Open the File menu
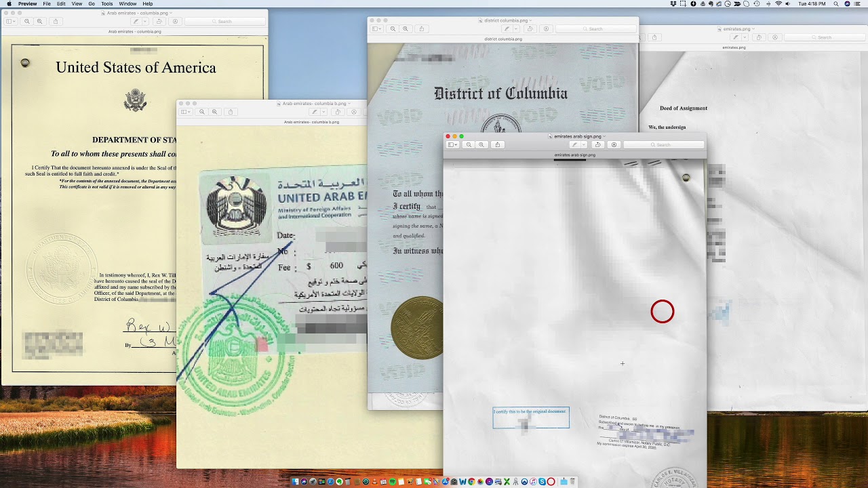Screen dimensions: 868x488 (47, 3)
